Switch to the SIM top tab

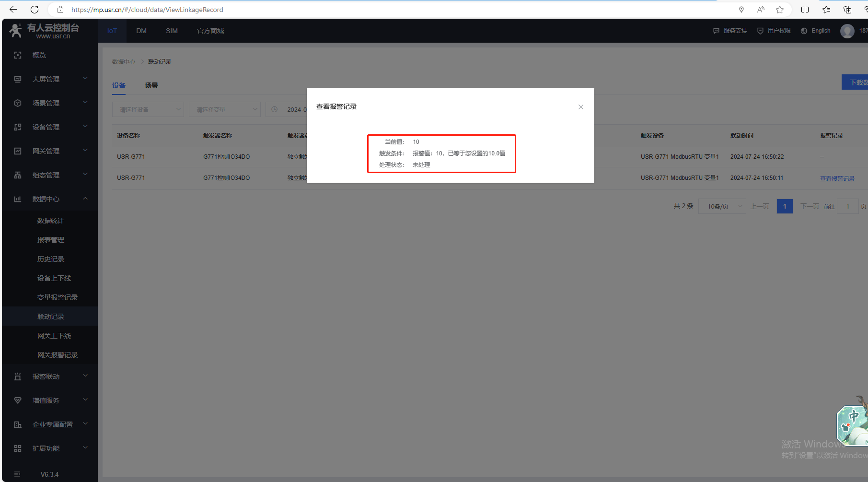click(x=172, y=31)
